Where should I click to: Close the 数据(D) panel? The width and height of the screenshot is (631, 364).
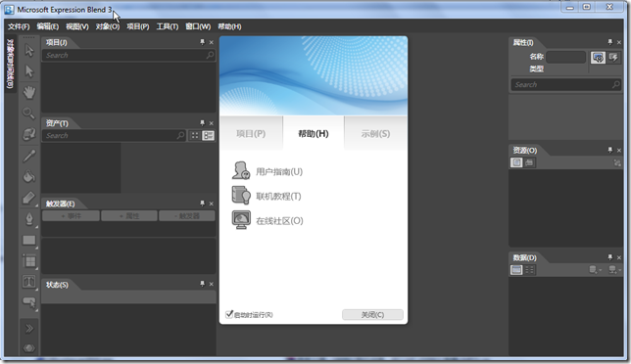click(619, 257)
